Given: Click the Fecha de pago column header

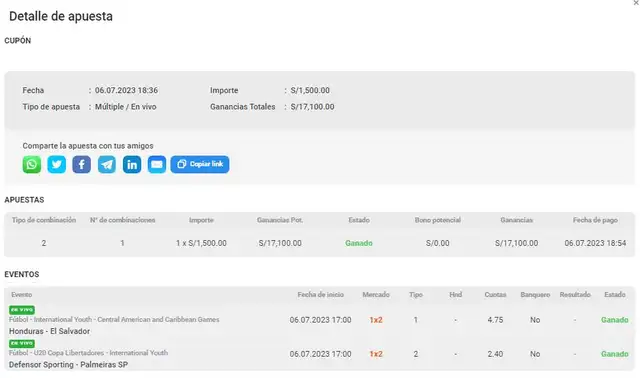Looking at the screenshot, I should coord(595,220).
